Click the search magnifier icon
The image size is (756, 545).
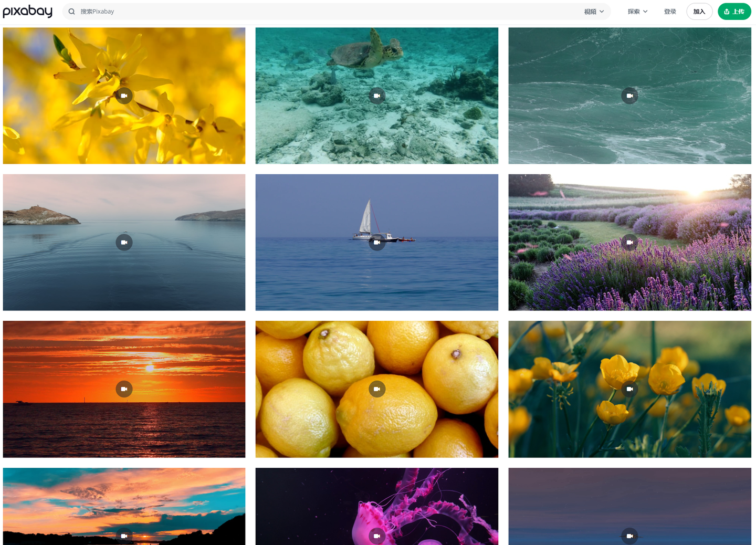point(72,12)
